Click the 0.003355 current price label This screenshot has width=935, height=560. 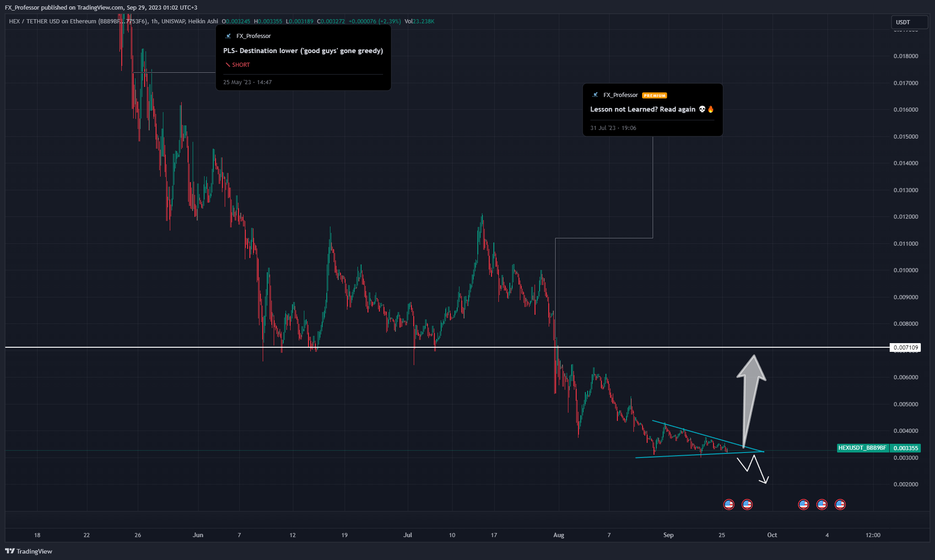(x=905, y=448)
